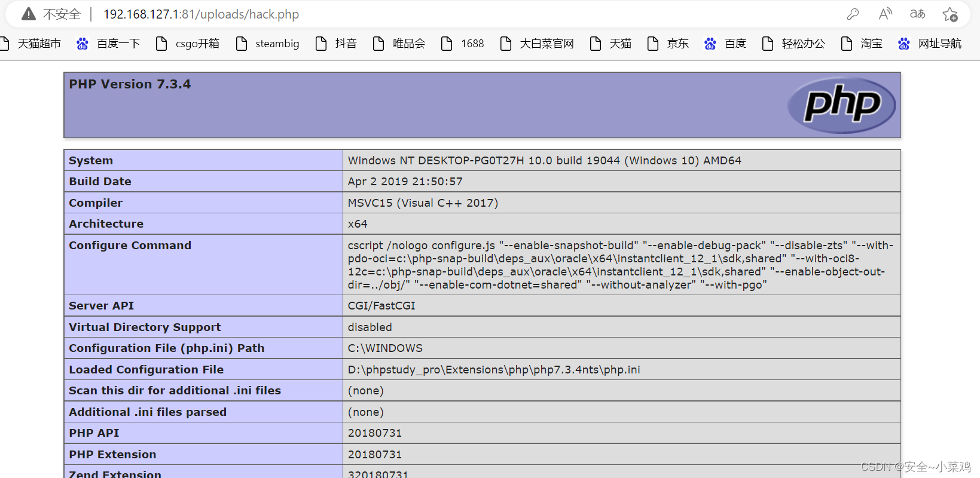Click the translate page icon

click(x=917, y=14)
